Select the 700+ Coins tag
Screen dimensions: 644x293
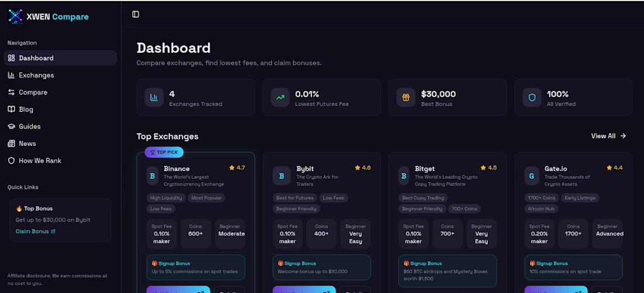464,209
